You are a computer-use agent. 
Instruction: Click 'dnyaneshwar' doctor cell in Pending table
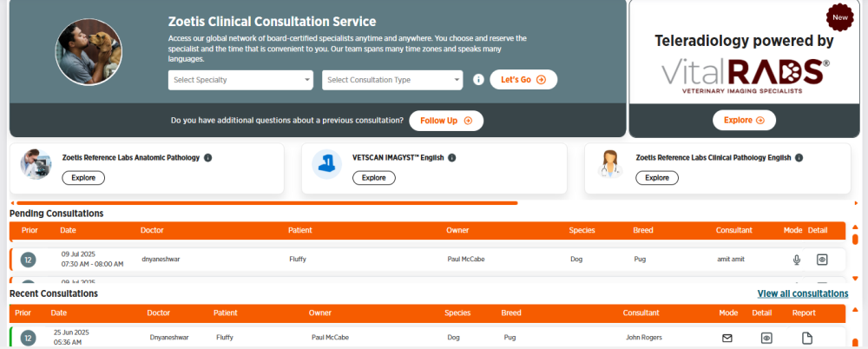(160, 259)
